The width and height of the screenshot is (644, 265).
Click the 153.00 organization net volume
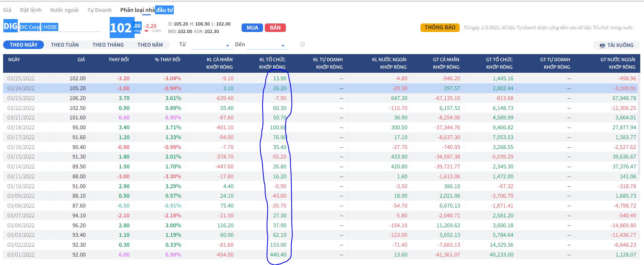coord(278,245)
